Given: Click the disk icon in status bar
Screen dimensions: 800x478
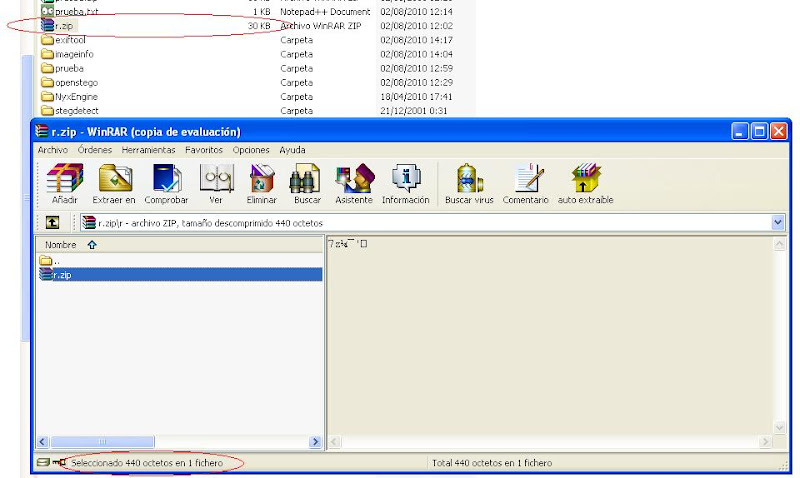Looking at the screenshot, I should [43, 463].
